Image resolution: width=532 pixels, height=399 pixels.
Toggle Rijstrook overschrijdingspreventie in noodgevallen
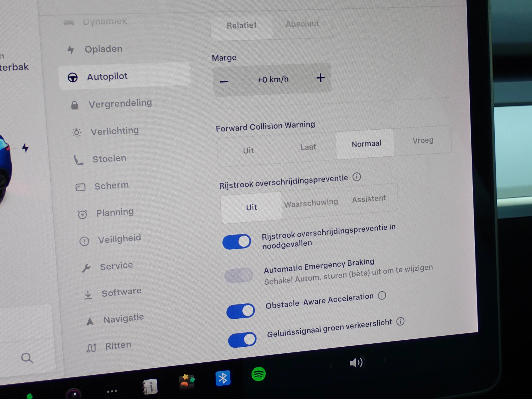point(237,242)
